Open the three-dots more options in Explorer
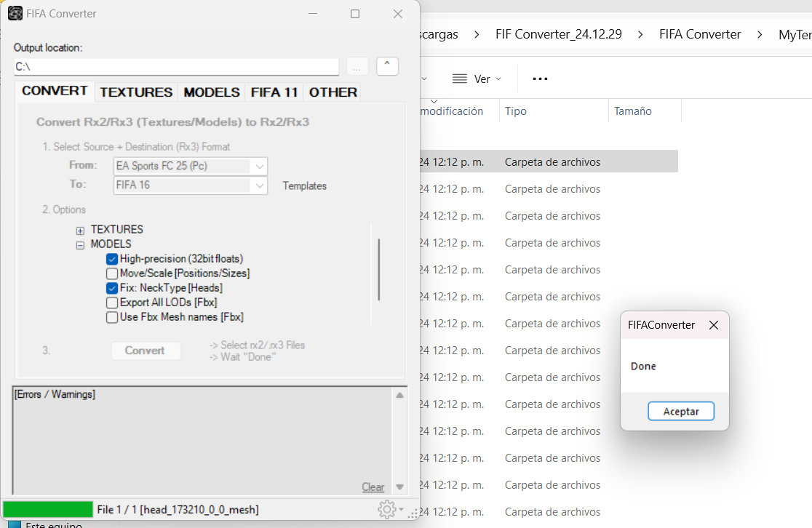This screenshot has height=528, width=812. tap(540, 79)
